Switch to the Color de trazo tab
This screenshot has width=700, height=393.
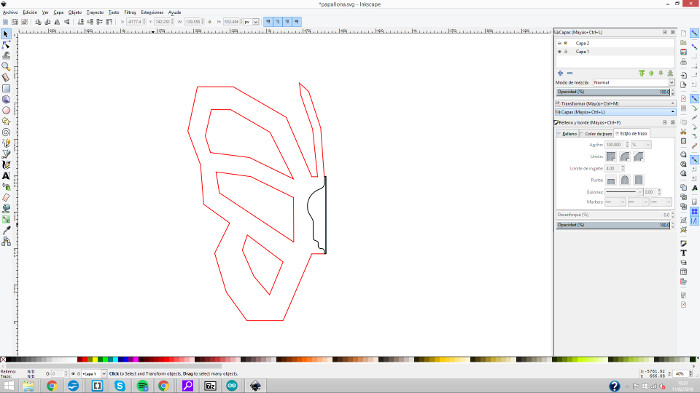click(596, 134)
